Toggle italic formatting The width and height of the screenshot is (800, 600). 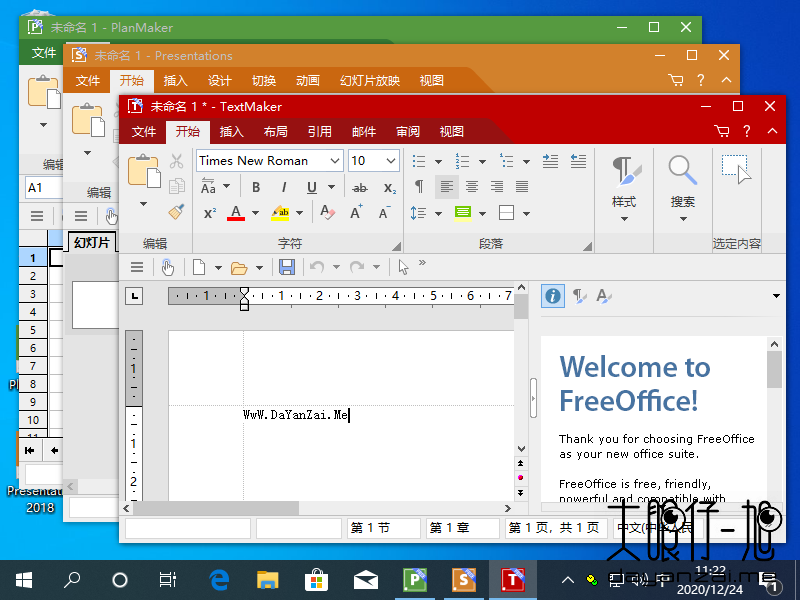[x=284, y=187]
